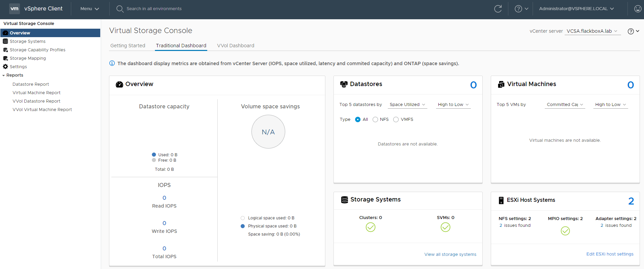
Task: Switch to the VVol Dashboard tab
Action: 236,46
